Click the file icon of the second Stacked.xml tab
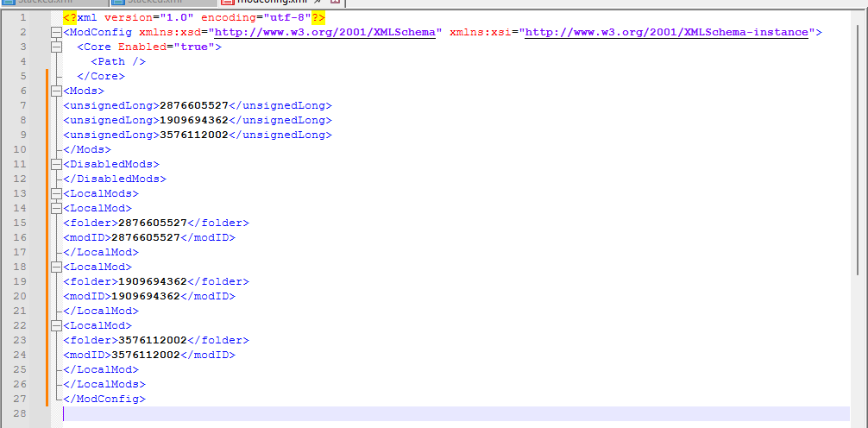The image size is (868, 428). [x=118, y=3]
